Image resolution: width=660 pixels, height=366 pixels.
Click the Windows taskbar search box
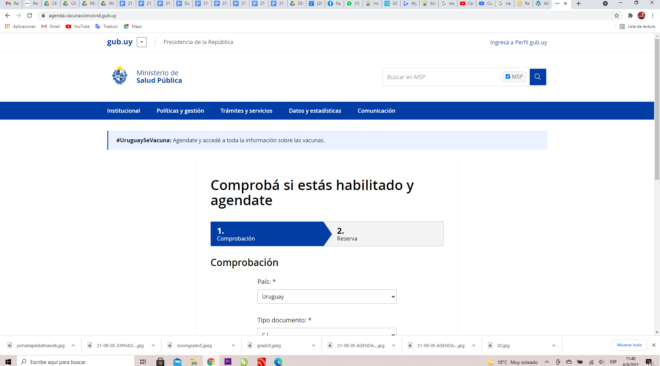76,362
